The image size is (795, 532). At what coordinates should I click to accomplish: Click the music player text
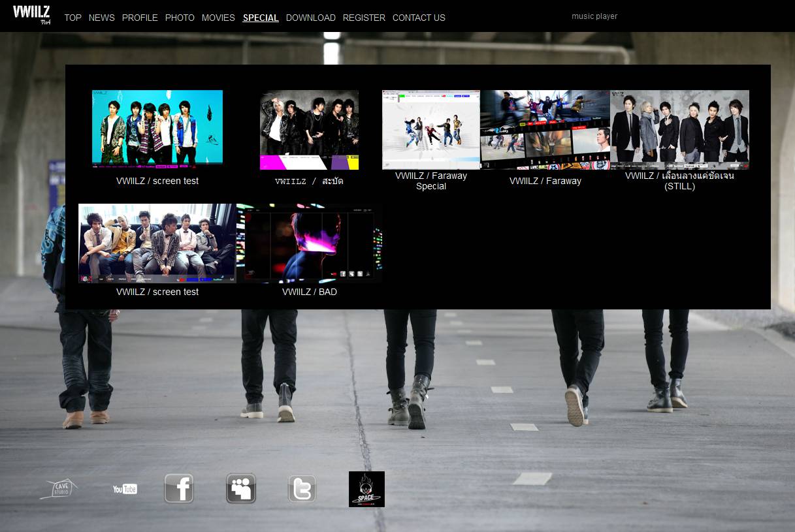(594, 16)
